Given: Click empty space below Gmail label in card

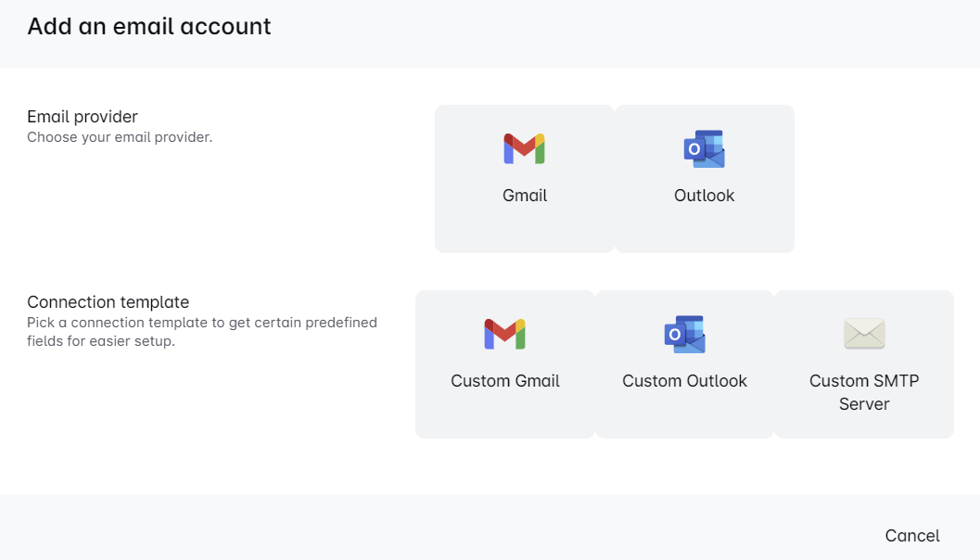Looking at the screenshot, I should [525, 229].
